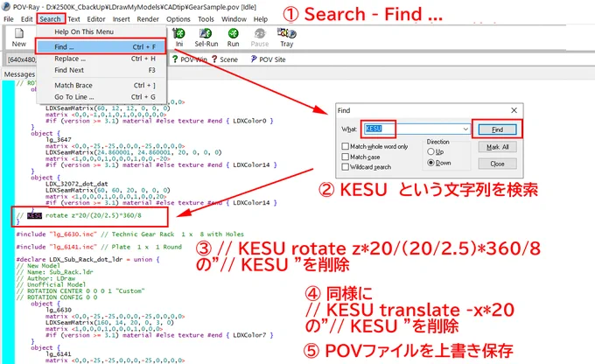Click the LDXSeamMatrix(160, 14, 20 line
Viewport: 595px width, 364px height.
pyautogui.click(x=109, y=322)
